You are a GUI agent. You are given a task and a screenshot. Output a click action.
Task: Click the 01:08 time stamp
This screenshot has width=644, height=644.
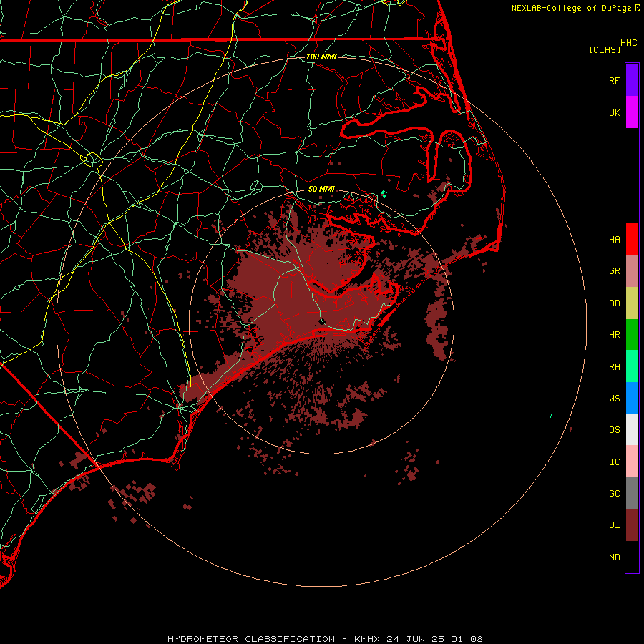click(x=467, y=639)
